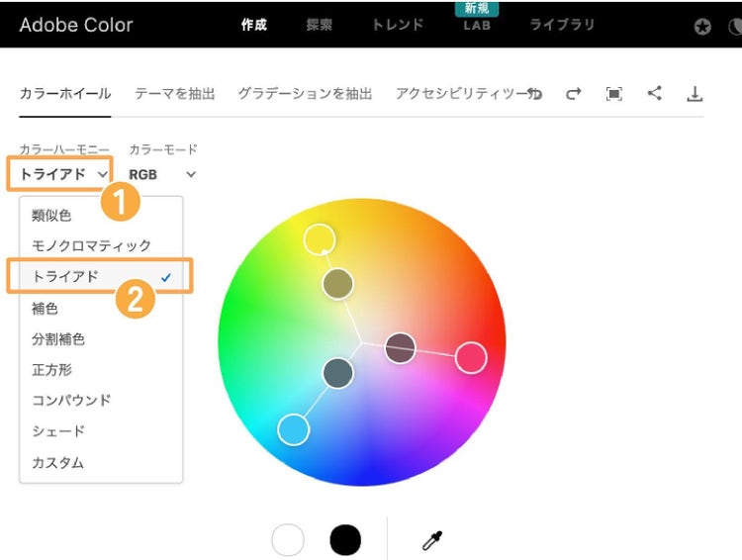Open fullscreen preview icon

tap(614, 94)
